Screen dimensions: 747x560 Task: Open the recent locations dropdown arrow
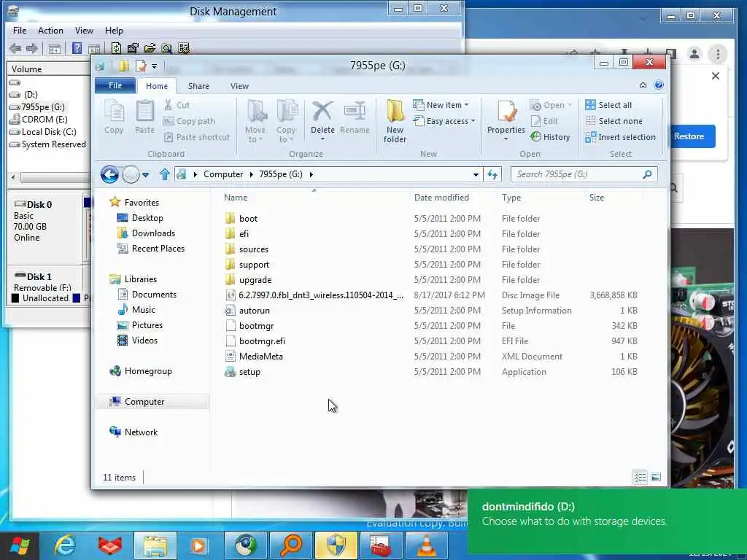tap(146, 175)
